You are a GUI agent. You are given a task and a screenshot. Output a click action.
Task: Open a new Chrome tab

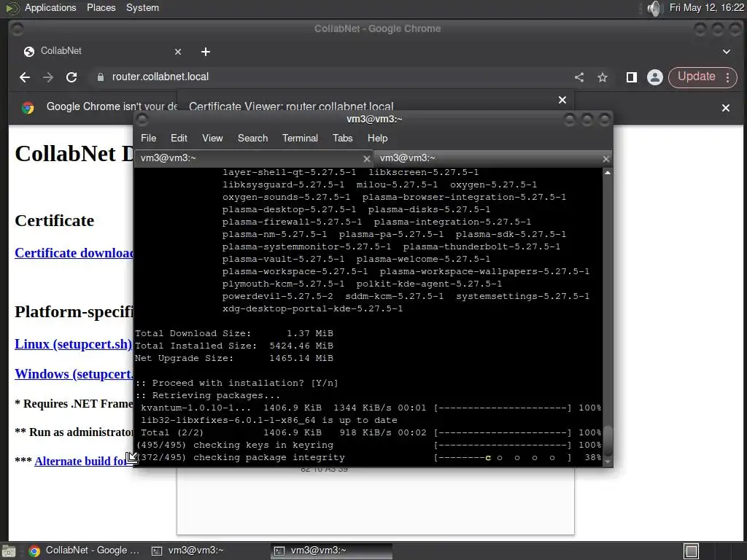205,52
